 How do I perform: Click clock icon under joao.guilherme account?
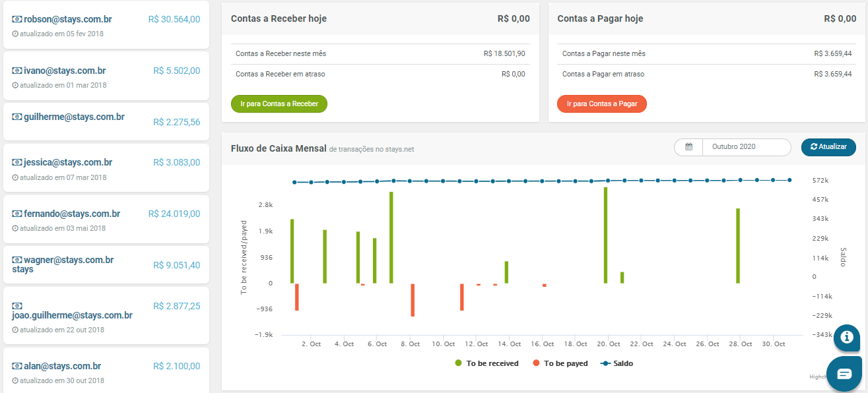[x=15, y=330]
